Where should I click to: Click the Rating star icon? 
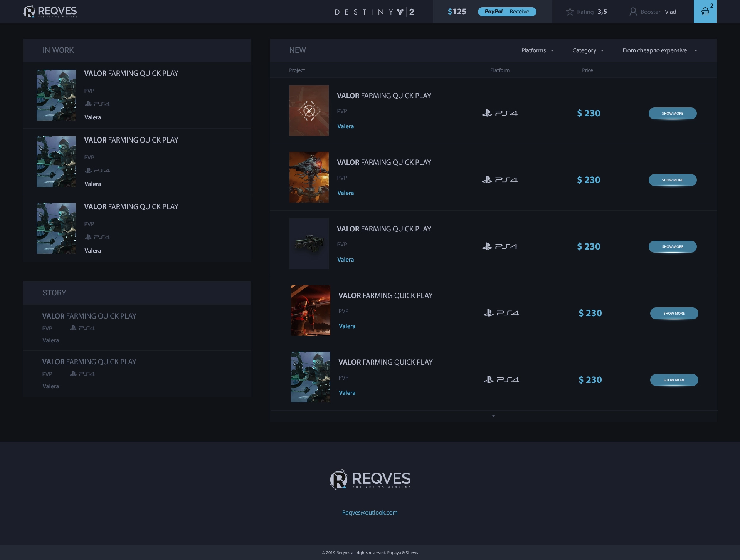coord(570,12)
